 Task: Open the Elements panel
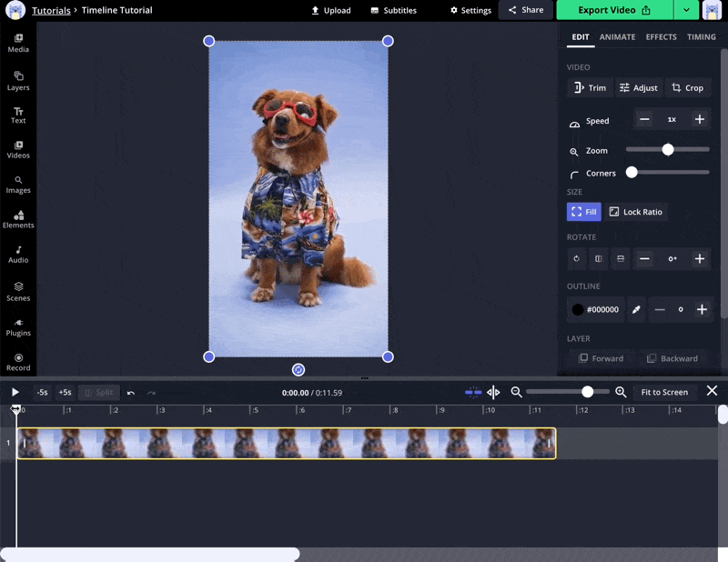[x=18, y=219]
